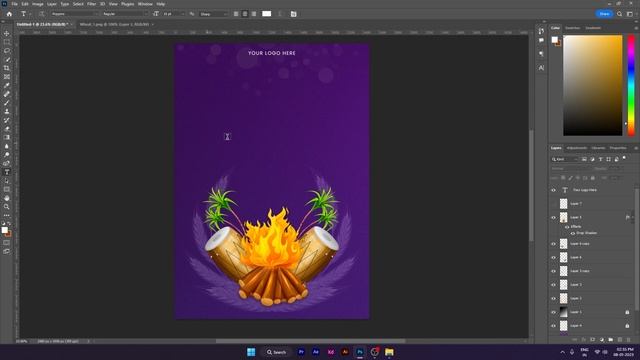
Task: Select right align text option
Action: point(254,14)
